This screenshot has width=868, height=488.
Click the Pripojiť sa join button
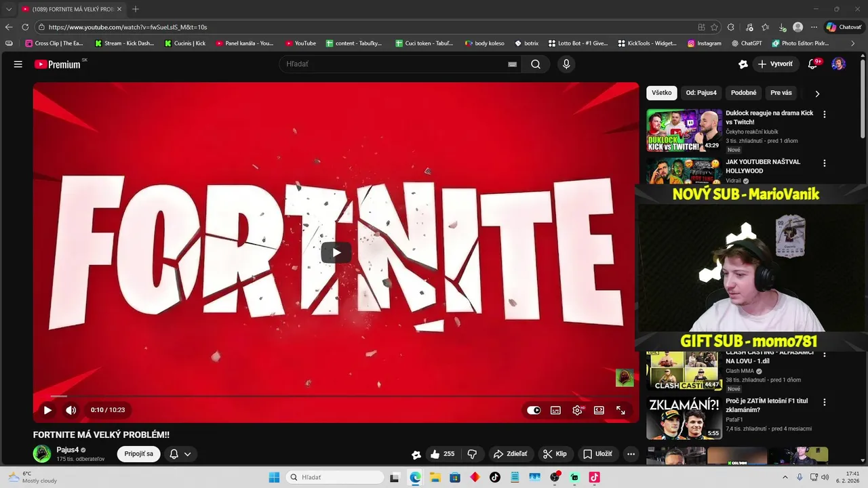(x=139, y=454)
